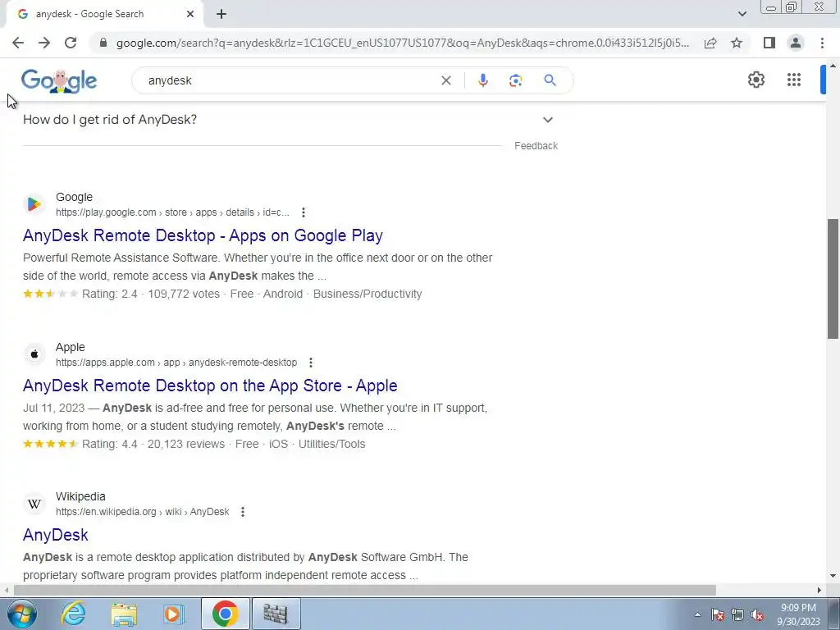Image resolution: width=840 pixels, height=630 pixels.
Task: Open Windows Explorer from taskbar
Action: tap(124, 614)
